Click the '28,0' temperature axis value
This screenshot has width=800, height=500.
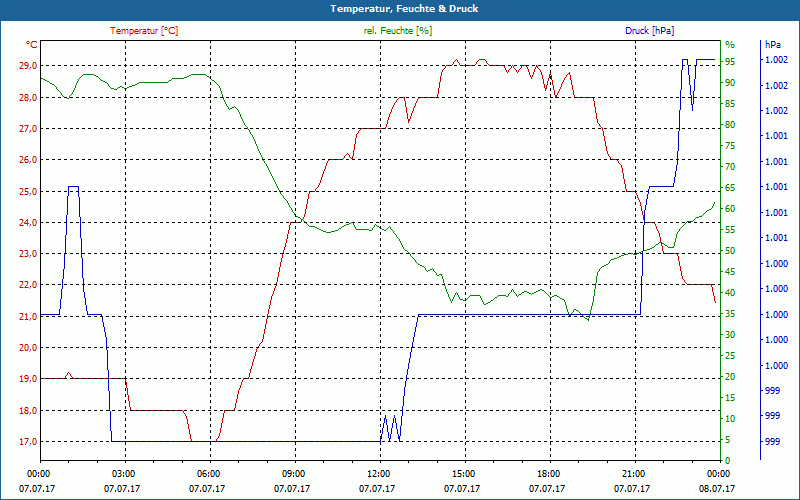(x=29, y=97)
